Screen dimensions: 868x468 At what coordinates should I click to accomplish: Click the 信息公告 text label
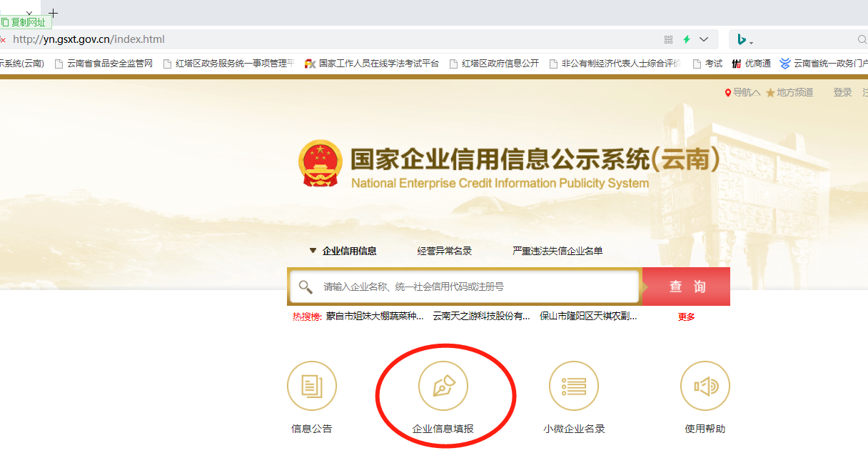tap(312, 429)
